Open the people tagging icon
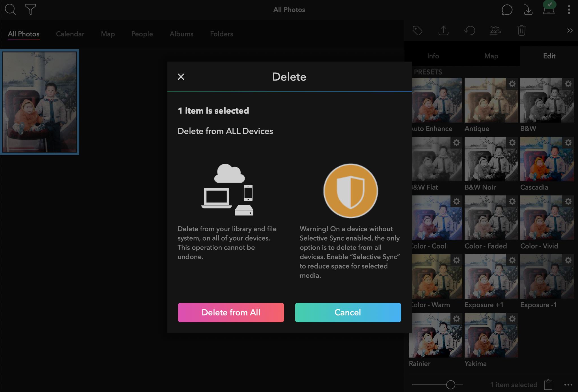578x392 pixels. click(x=495, y=31)
